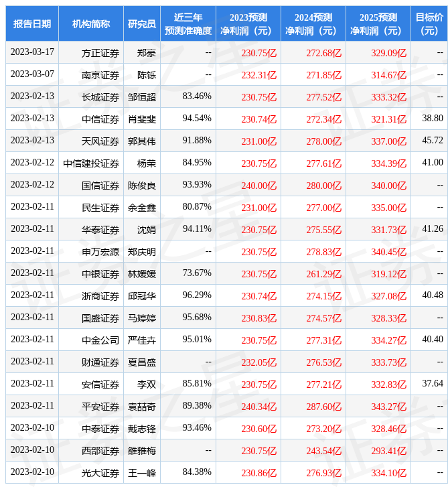Click researcher name 邱冠华

142,296
